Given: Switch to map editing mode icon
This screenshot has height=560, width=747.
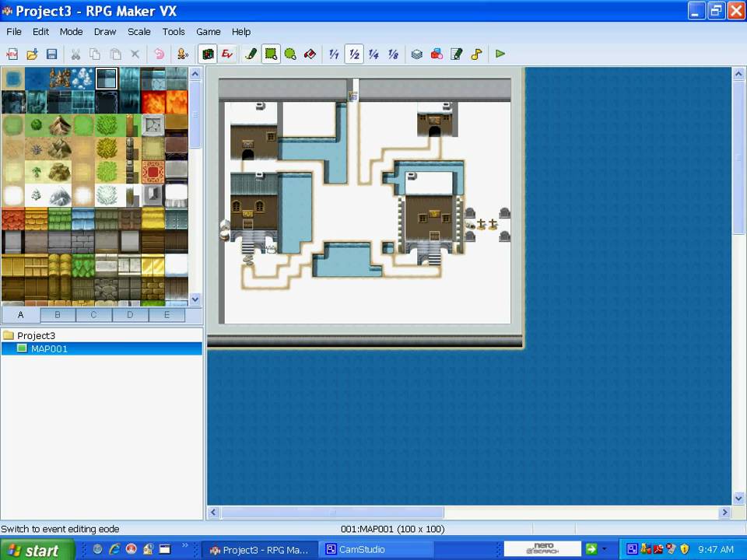Looking at the screenshot, I should tap(207, 54).
